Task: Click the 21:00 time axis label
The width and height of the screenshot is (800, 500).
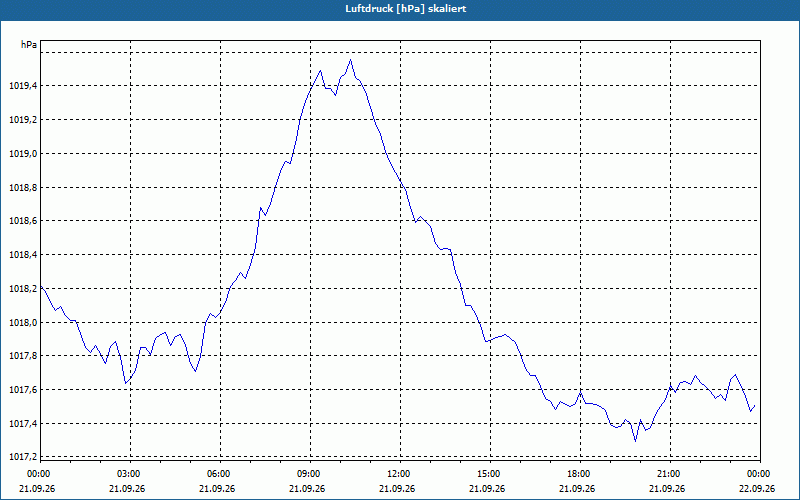Action: click(670, 474)
